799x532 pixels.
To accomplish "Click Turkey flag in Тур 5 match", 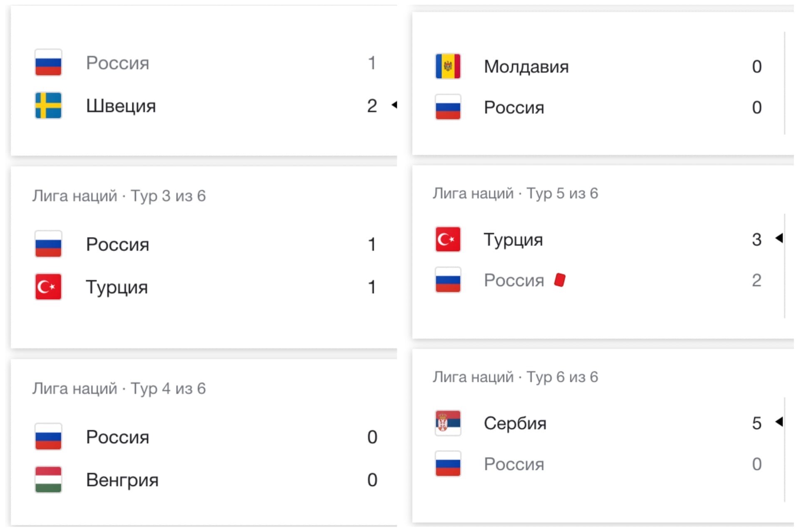I will coord(448,239).
